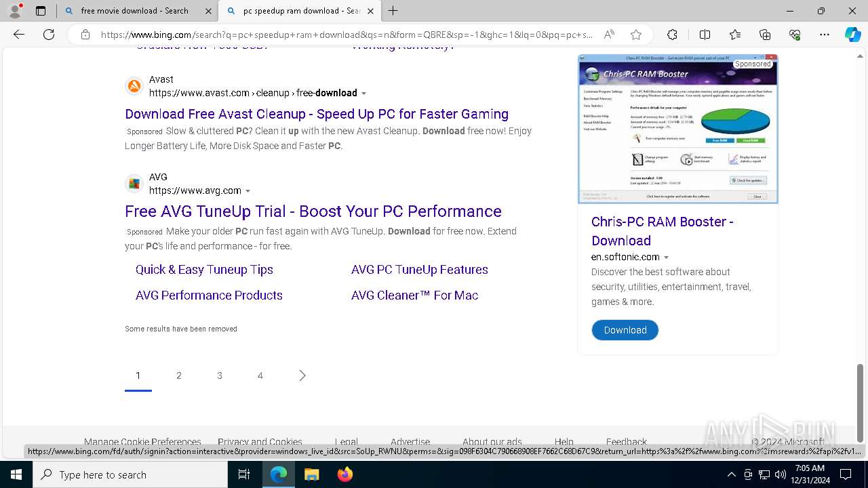Open File Explorer from the taskbar

(311, 474)
